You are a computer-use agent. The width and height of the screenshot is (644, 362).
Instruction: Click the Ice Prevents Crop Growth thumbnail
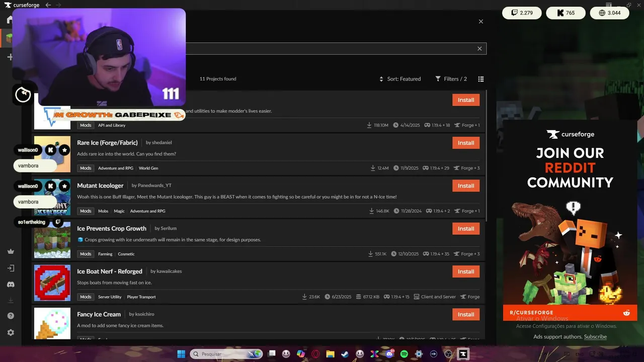coord(52,240)
